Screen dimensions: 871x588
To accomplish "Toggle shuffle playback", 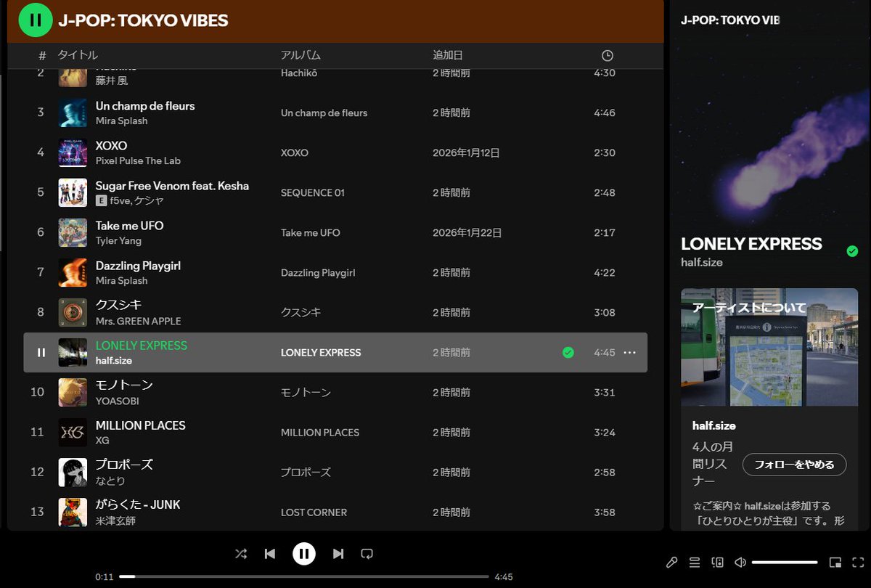I will click(241, 554).
